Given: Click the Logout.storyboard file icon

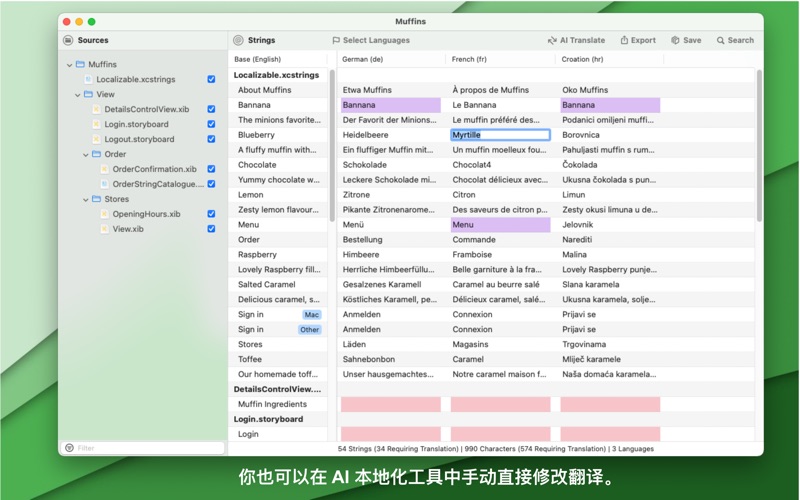Looking at the screenshot, I should (96, 139).
